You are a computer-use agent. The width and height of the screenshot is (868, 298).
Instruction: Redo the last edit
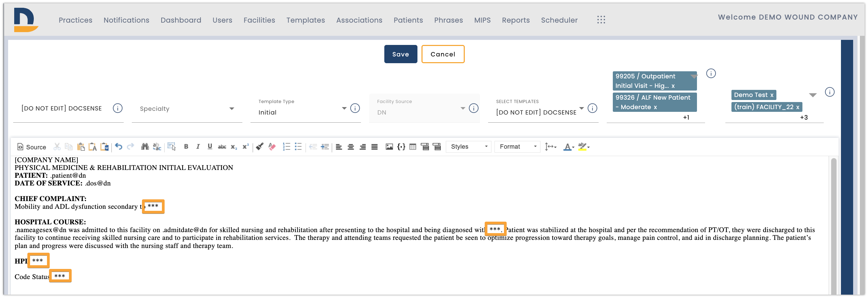[130, 147]
